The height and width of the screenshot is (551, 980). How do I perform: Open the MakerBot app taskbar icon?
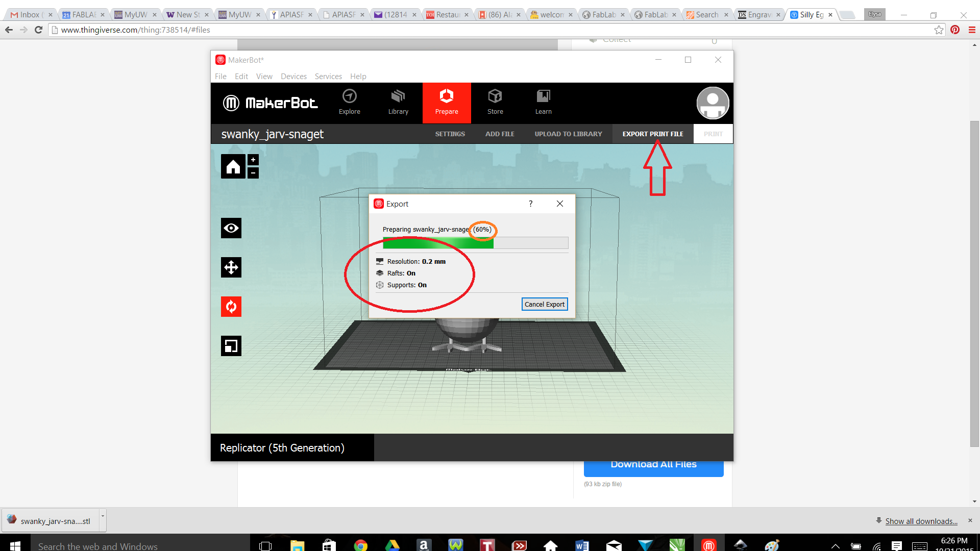708,545
